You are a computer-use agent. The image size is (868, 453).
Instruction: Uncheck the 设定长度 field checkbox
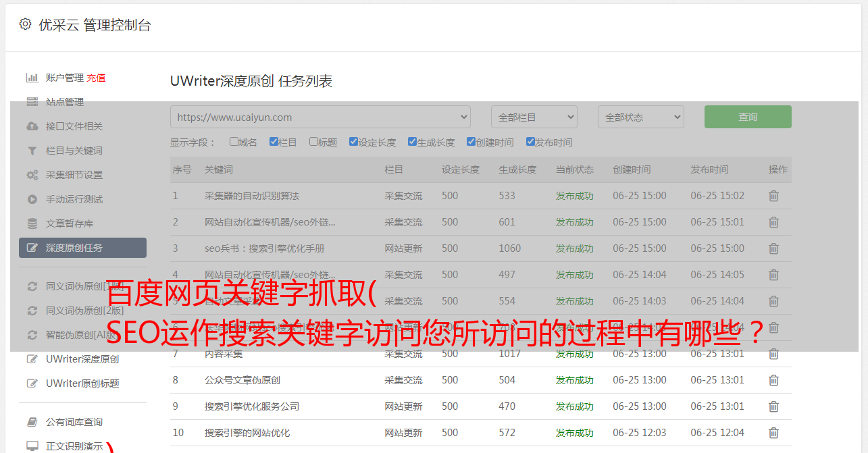pos(353,142)
